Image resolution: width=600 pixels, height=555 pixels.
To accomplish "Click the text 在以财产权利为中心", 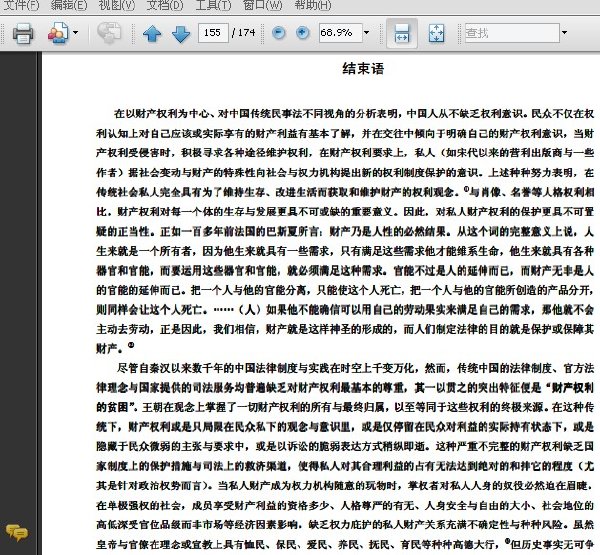I will (x=161, y=114).
